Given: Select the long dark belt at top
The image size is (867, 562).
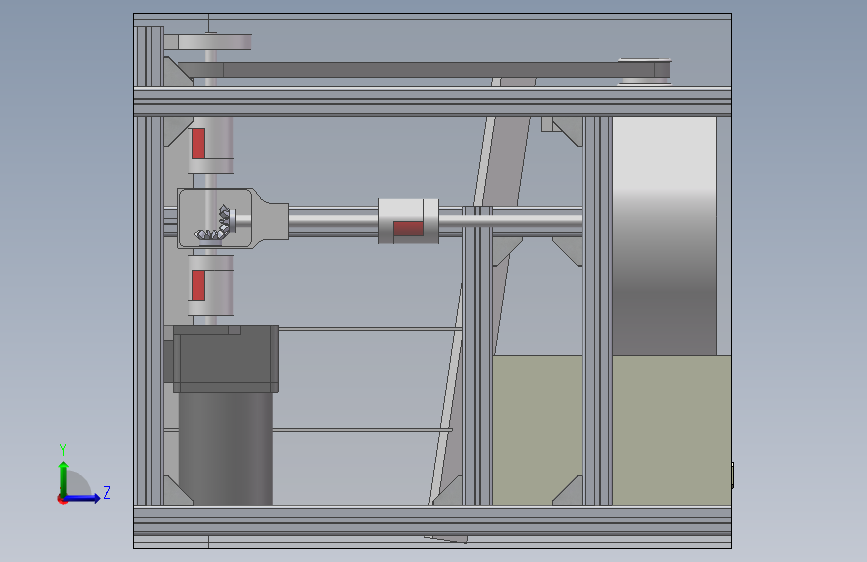Looking at the screenshot, I should pyautogui.click(x=422, y=70).
